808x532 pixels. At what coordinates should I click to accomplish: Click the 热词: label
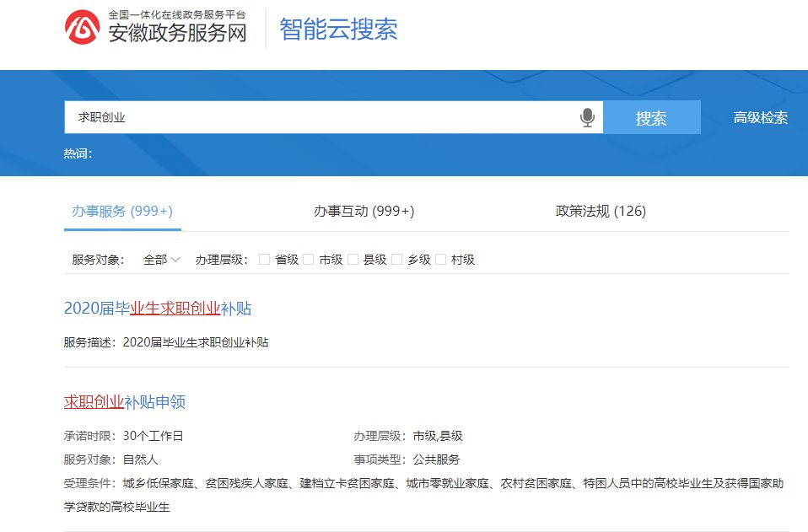(78, 153)
